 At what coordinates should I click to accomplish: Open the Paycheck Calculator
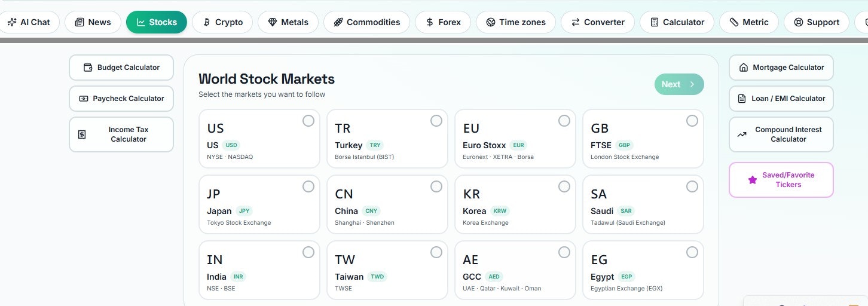tap(121, 99)
